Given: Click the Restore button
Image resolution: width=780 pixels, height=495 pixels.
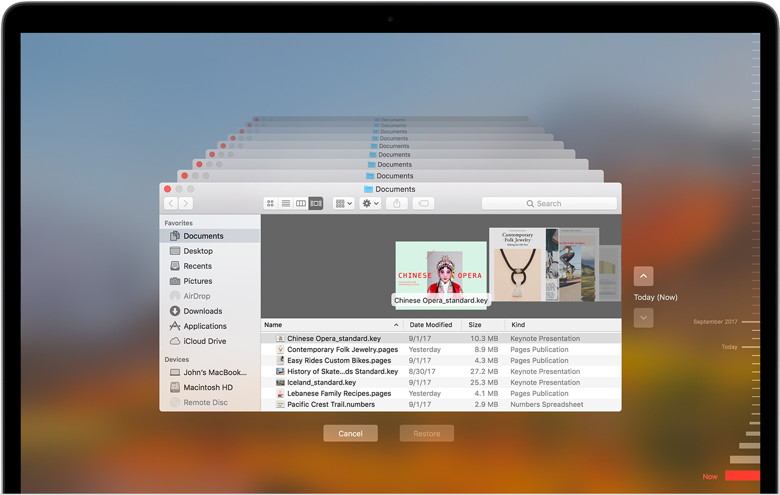Looking at the screenshot, I should tap(427, 433).
